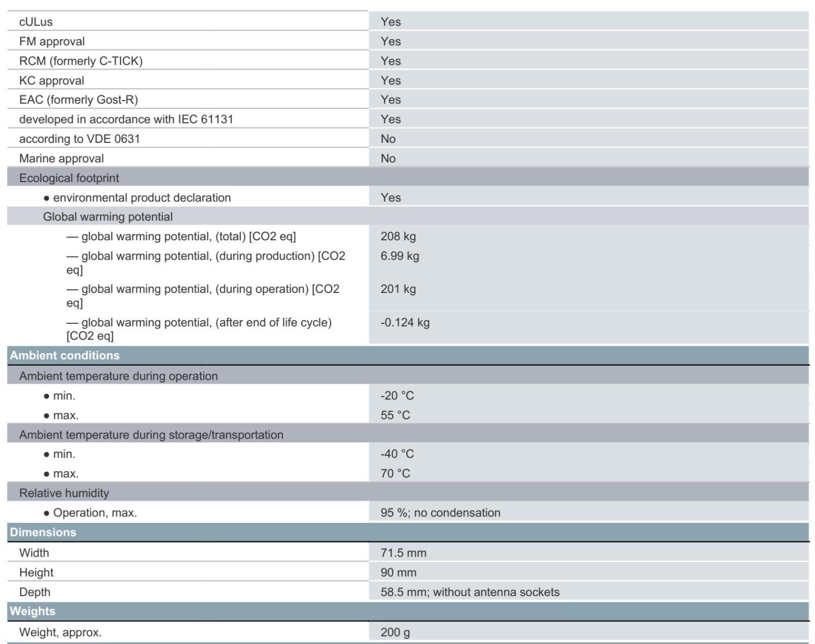Click the Dimensions section header
Viewport: 815px width, 644px height.
43,532
